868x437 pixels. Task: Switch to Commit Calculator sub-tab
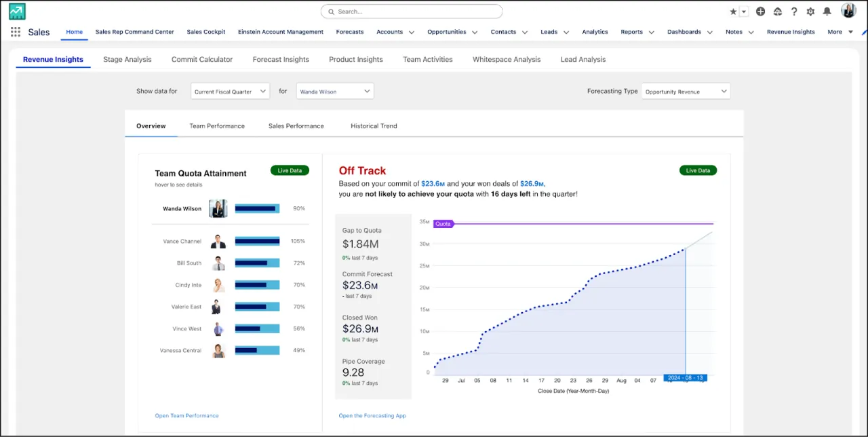click(x=202, y=60)
